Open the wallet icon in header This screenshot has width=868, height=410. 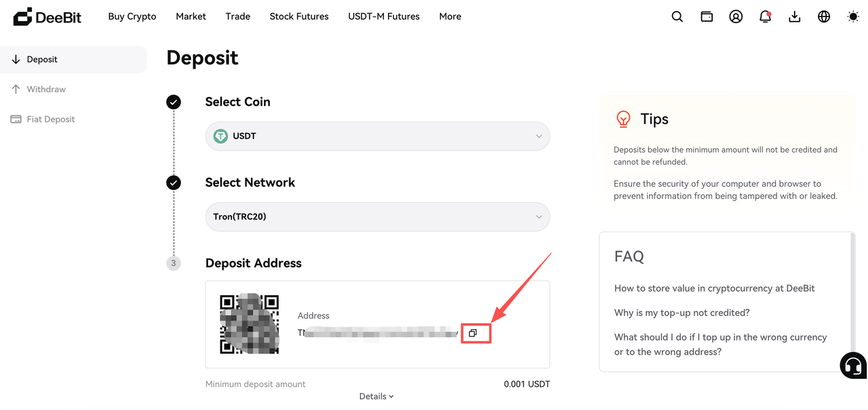pyautogui.click(x=707, y=16)
